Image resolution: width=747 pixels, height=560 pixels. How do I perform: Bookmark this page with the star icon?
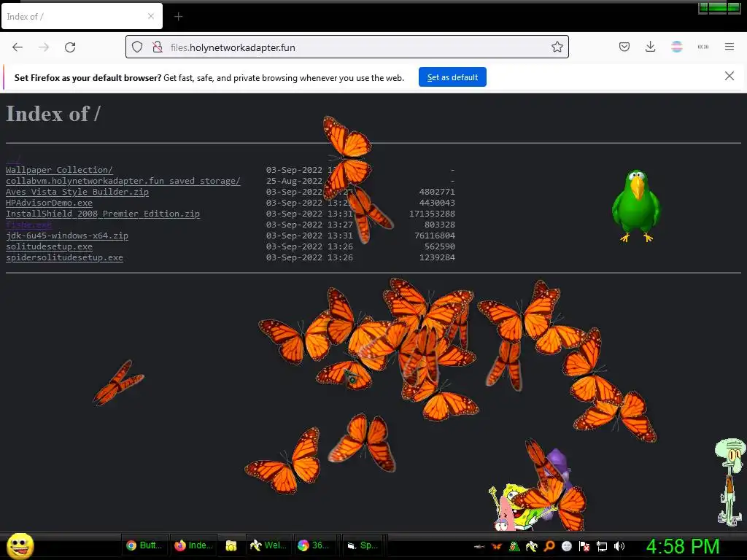tap(557, 47)
